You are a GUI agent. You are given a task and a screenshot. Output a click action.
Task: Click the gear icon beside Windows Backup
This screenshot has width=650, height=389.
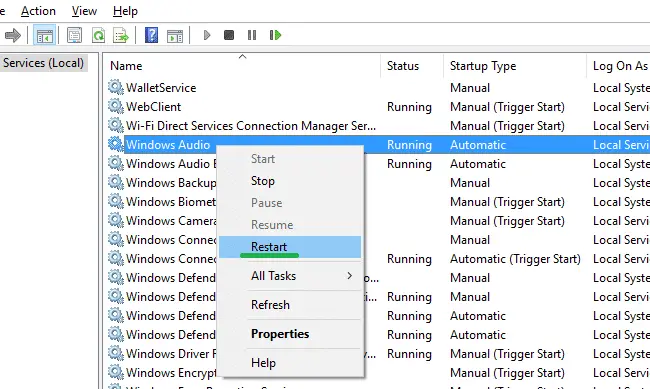116,182
